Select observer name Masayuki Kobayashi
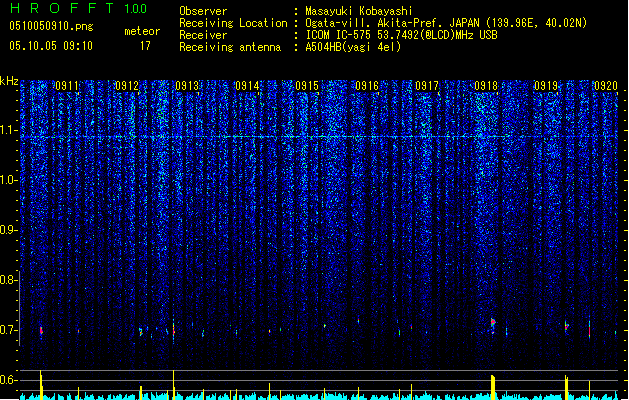 pos(359,11)
